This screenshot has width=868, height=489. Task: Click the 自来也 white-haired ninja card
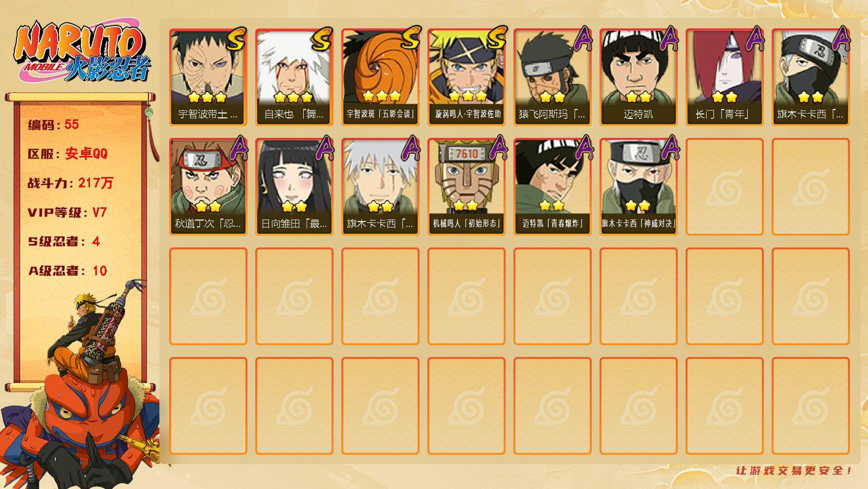(294, 77)
